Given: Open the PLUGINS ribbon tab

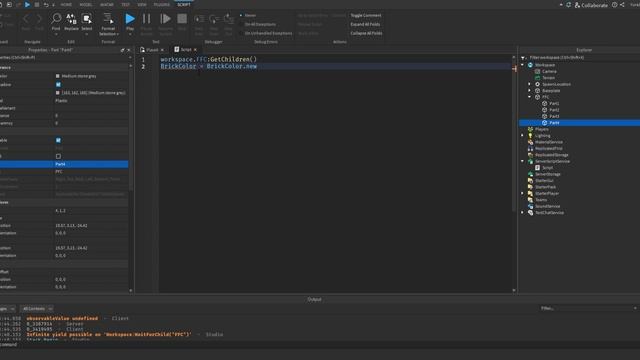Looking at the screenshot, I should (162, 4).
